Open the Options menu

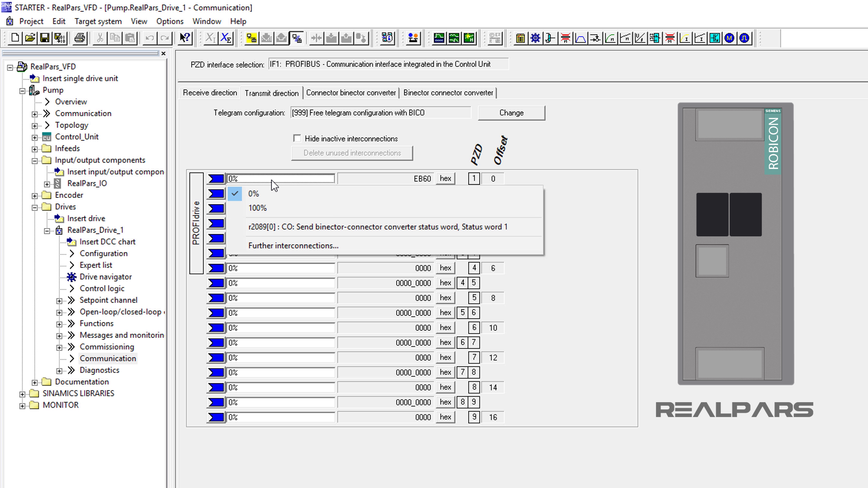170,21
